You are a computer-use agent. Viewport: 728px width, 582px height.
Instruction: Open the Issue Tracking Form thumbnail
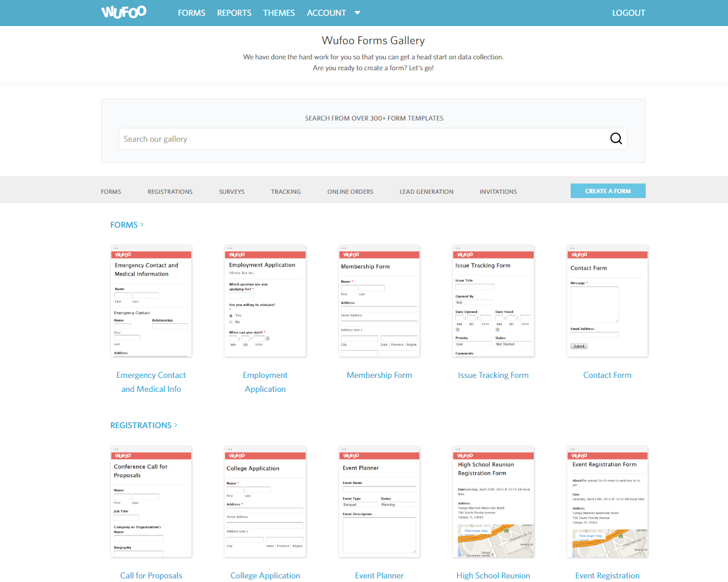click(493, 301)
